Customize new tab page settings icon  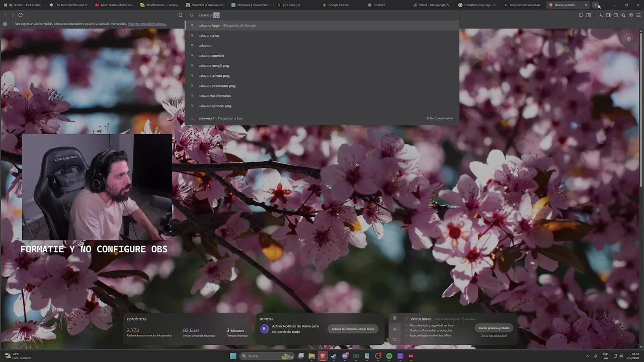pos(628,39)
